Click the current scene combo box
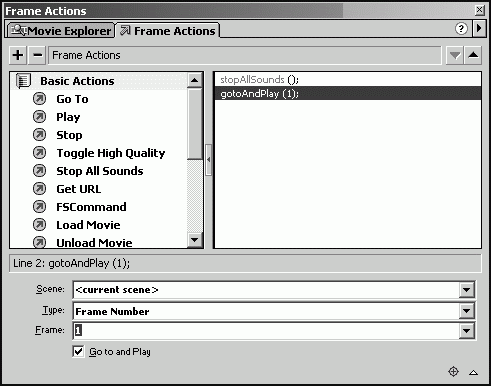Viewport: 491px width, 386px height. click(274, 290)
